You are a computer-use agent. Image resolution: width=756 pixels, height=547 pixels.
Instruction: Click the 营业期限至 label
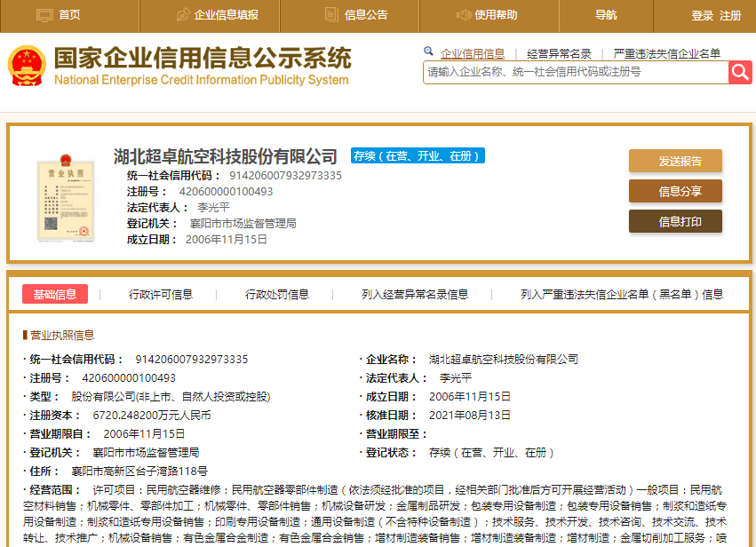coord(396,433)
